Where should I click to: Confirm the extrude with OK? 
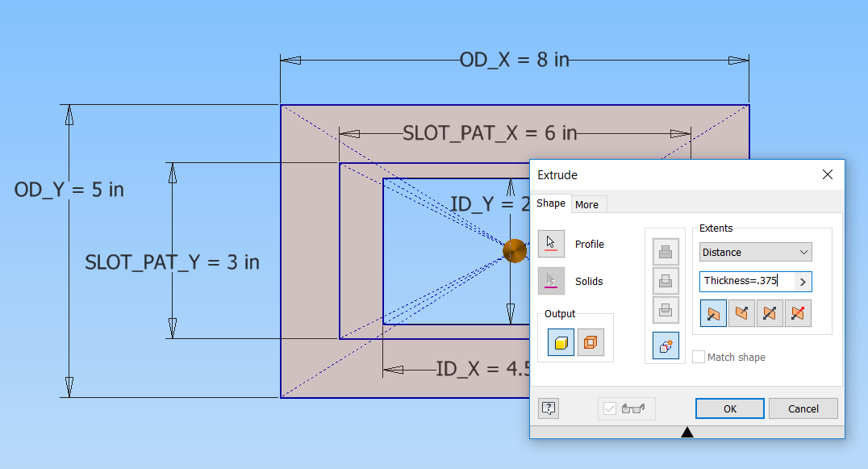tap(729, 408)
